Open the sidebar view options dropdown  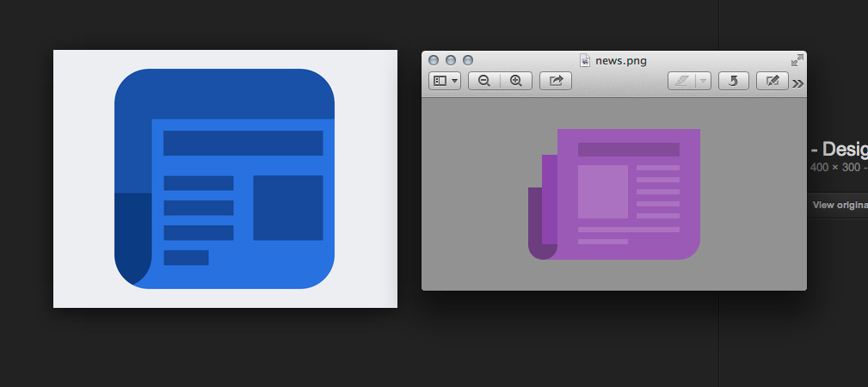(x=445, y=81)
